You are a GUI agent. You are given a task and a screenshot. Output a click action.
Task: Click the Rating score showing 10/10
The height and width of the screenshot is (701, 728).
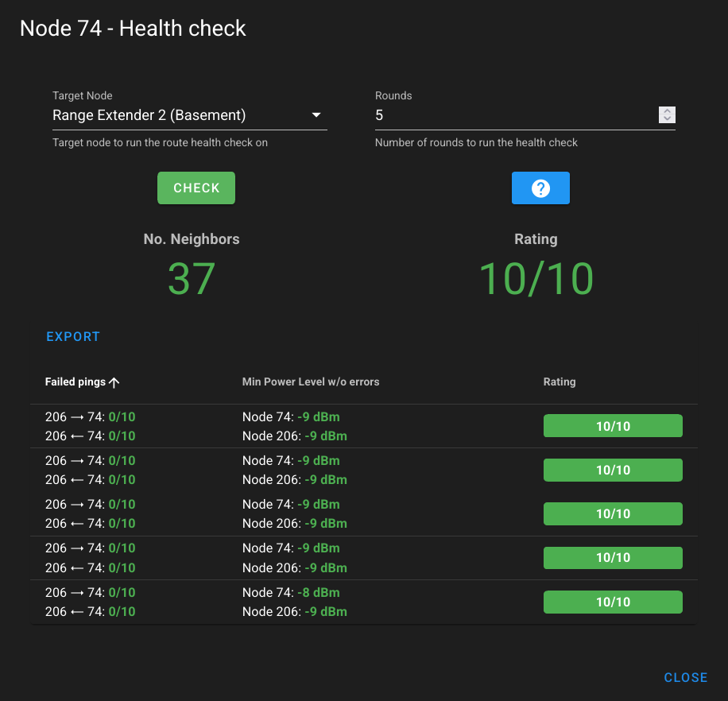pos(535,278)
